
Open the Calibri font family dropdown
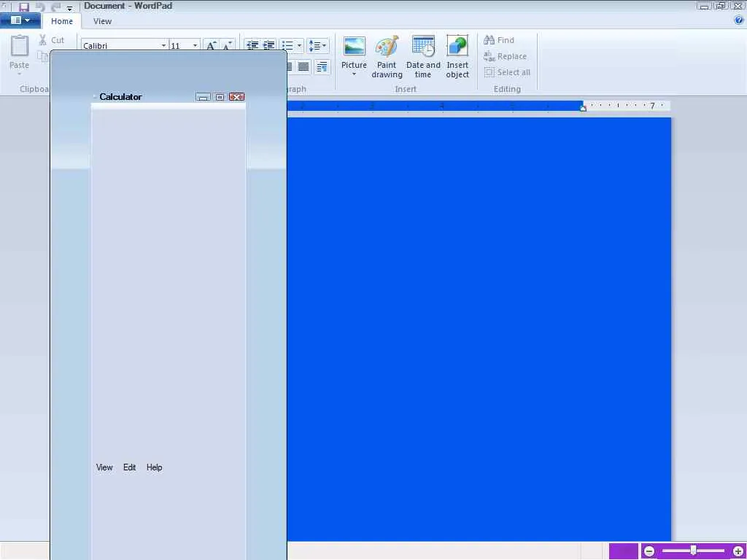click(163, 46)
